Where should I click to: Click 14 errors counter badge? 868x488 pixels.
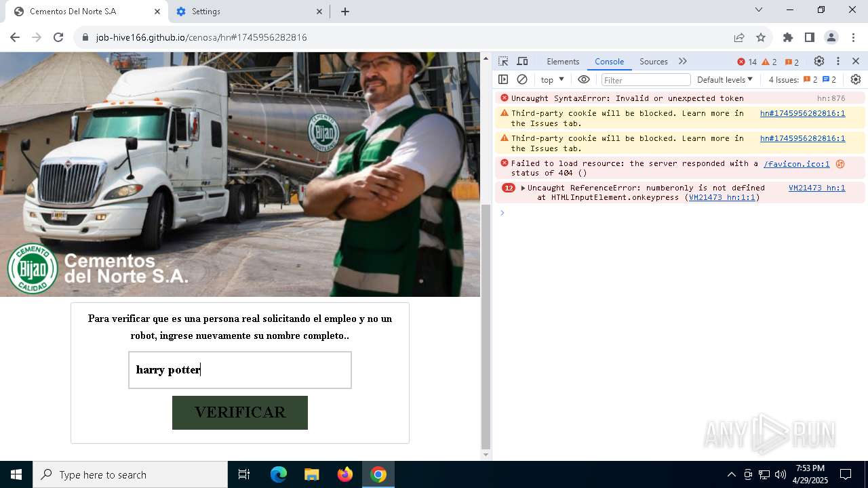747,62
